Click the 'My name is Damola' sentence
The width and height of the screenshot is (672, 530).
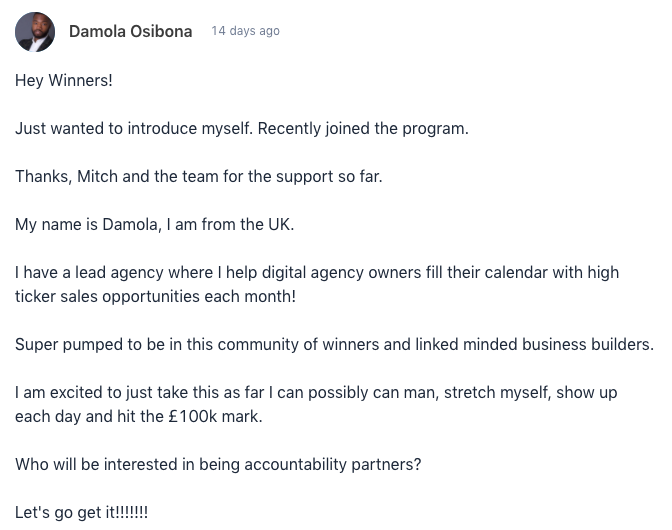click(154, 224)
